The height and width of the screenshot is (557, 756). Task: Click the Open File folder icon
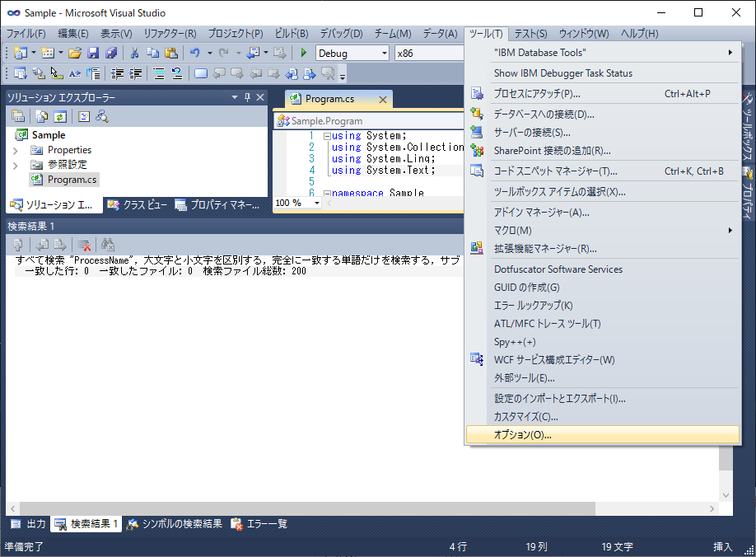click(75, 53)
